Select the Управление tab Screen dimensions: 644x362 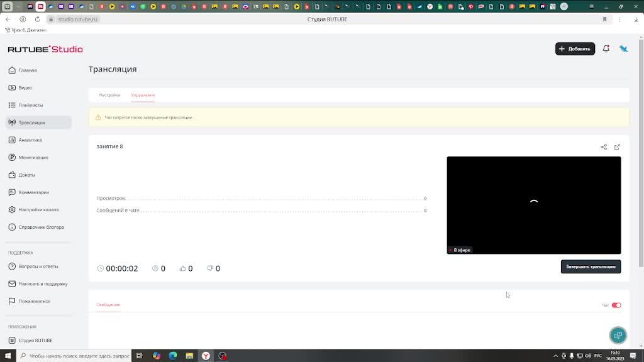click(143, 95)
